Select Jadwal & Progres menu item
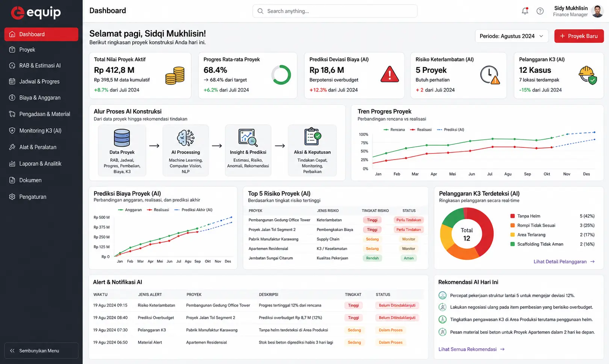 click(41, 81)
